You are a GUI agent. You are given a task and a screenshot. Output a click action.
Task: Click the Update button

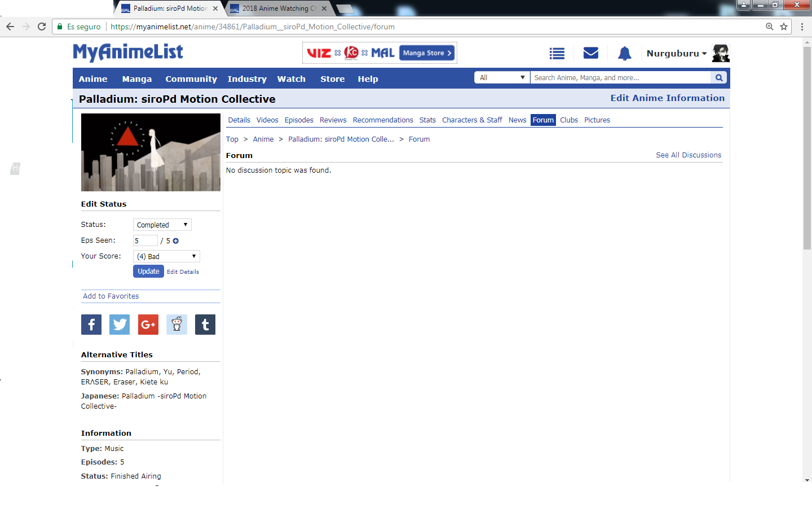coord(148,271)
